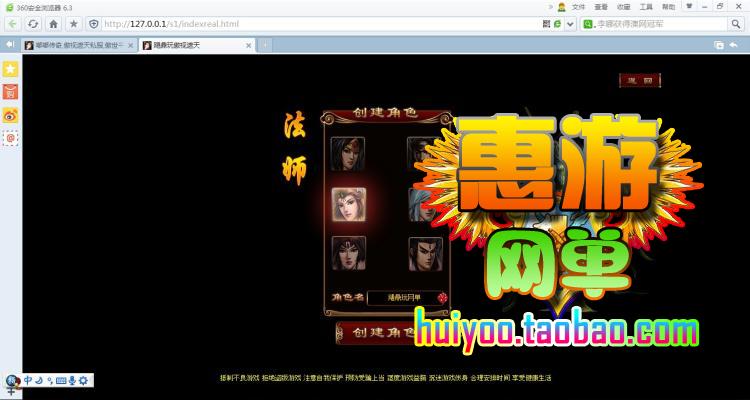Screen dimensions: 750x400
Task: Click the microphone voice input icon
Action: click(x=72, y=381)
